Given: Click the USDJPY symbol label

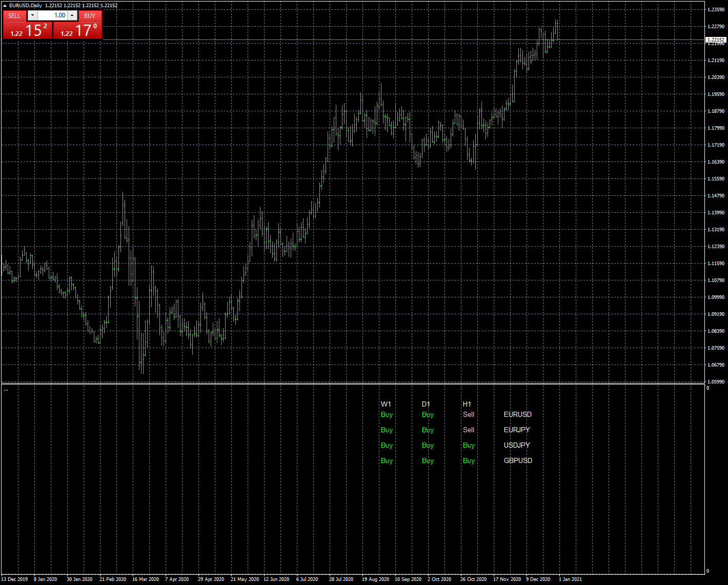Looking at the screenshot, I should click(517, 445).
